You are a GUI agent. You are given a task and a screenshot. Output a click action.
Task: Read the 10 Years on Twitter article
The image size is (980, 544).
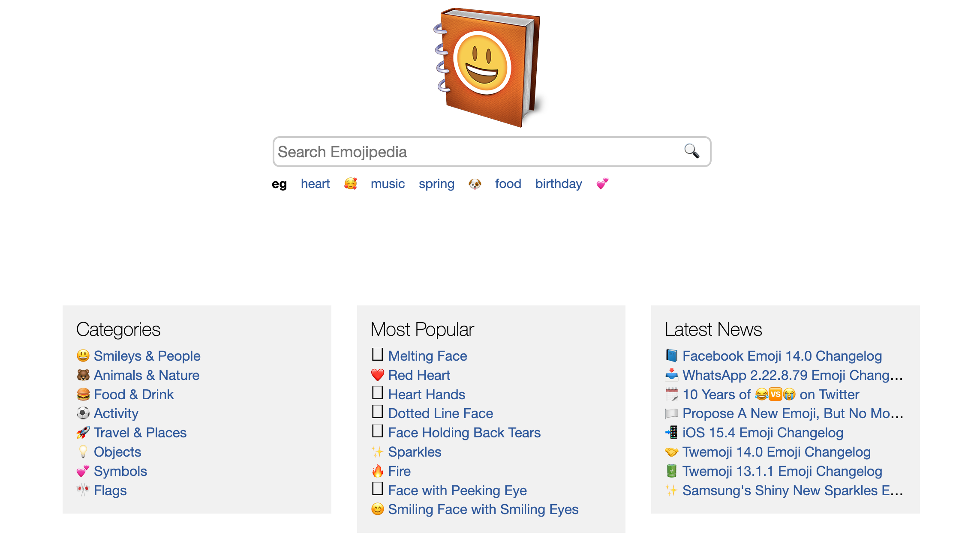click(x=771, y=395)
